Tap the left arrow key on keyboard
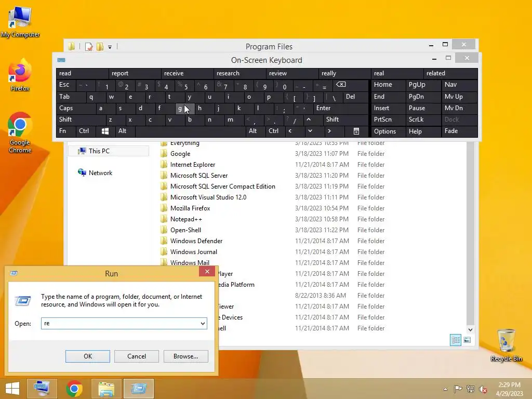Image resolution: width=532 pixels, height=399 pixels. coord(290,131)
